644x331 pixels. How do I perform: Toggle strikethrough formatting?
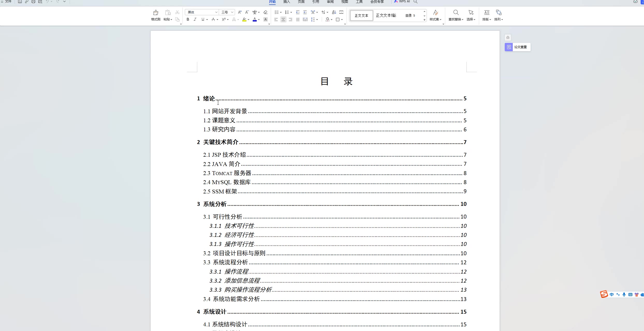[x=213, y=19]
